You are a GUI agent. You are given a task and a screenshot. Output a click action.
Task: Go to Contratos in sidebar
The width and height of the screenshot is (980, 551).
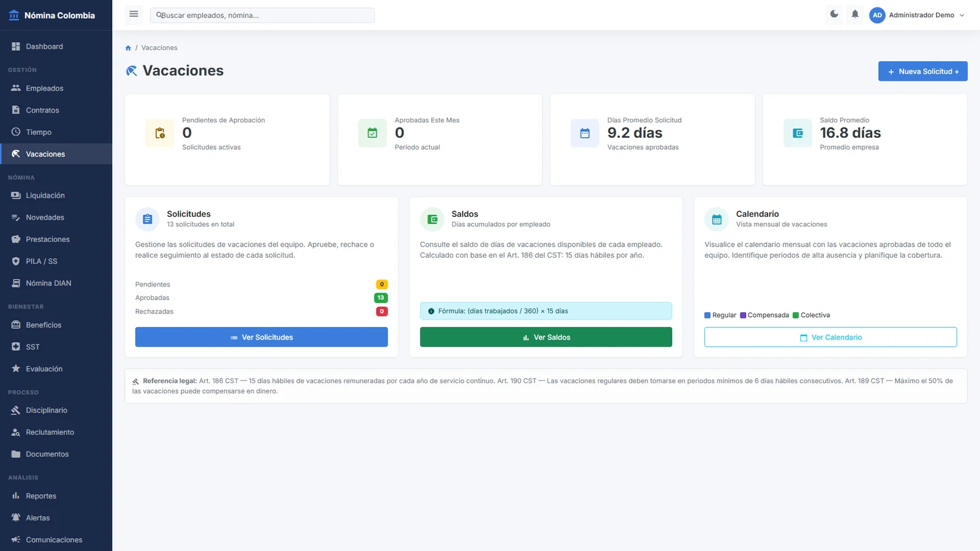pyautogui.click(x=56, y=110)
